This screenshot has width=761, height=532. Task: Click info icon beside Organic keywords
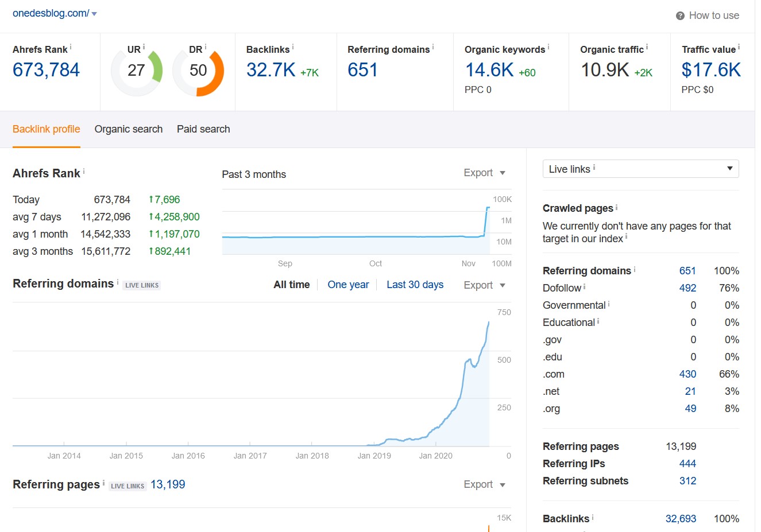[548, 47]
